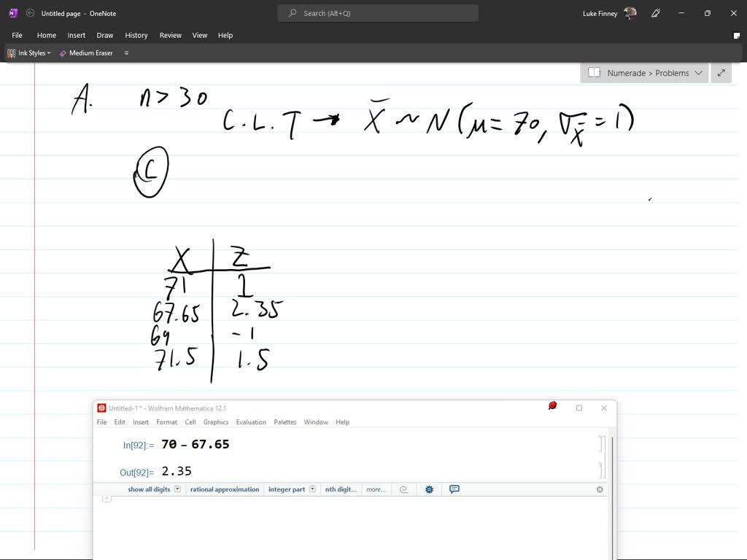Click the input expression 70 - 67.65
Viewport: 747px width, 560px height.
(196, 444)
